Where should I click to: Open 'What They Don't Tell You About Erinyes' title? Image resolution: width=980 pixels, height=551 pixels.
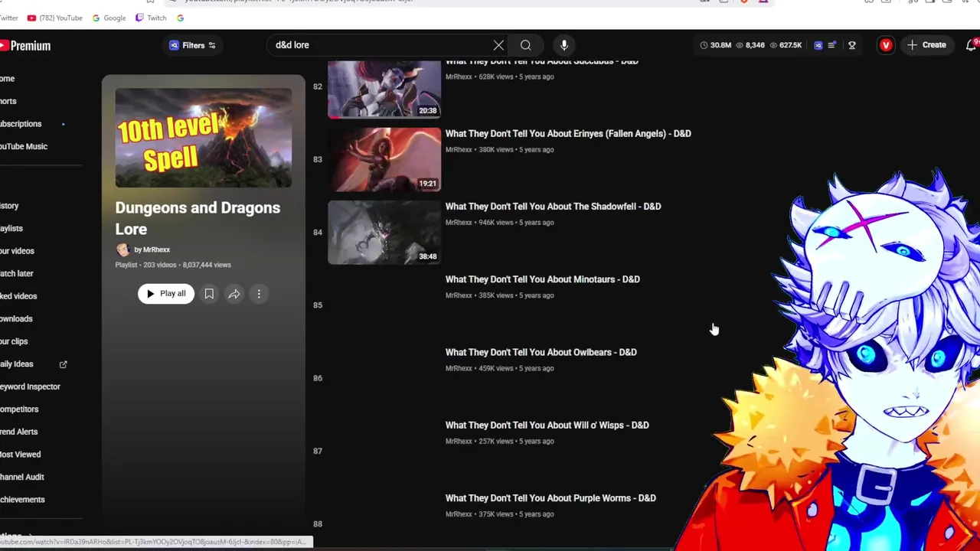coord(568,133)
